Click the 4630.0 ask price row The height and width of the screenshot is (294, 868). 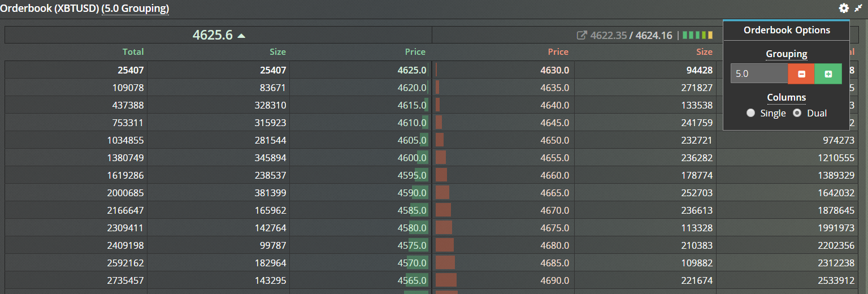pos(554,71)
